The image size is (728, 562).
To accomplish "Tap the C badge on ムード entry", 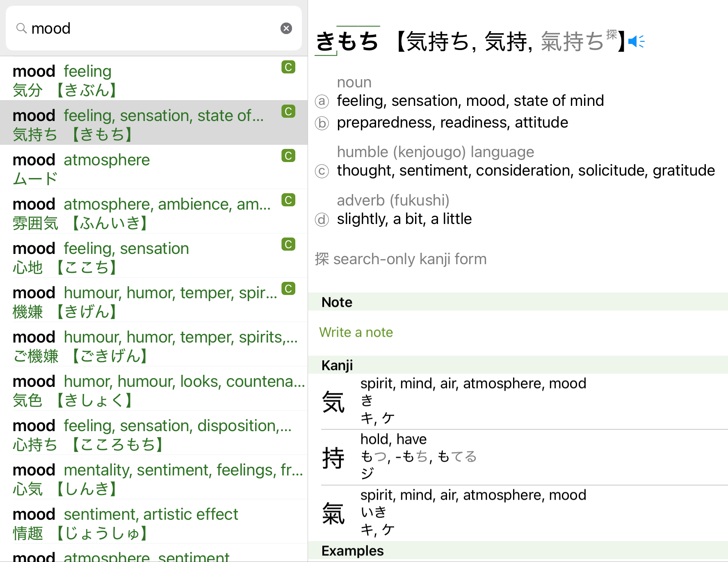I will click(288, 155).
